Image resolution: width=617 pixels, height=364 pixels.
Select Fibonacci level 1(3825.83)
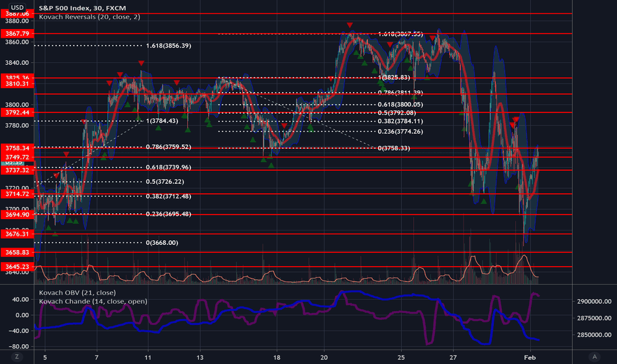394,77
